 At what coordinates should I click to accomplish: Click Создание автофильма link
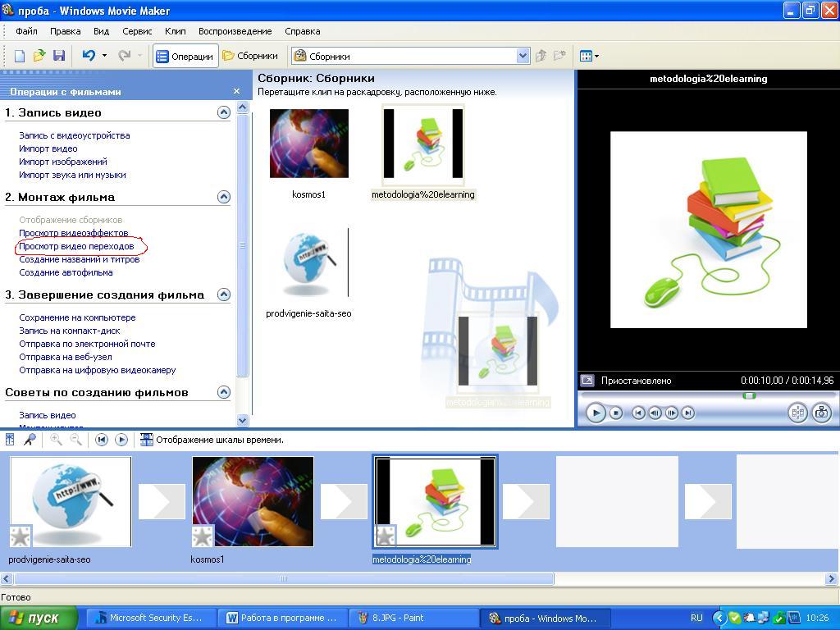tap(66, 272)
